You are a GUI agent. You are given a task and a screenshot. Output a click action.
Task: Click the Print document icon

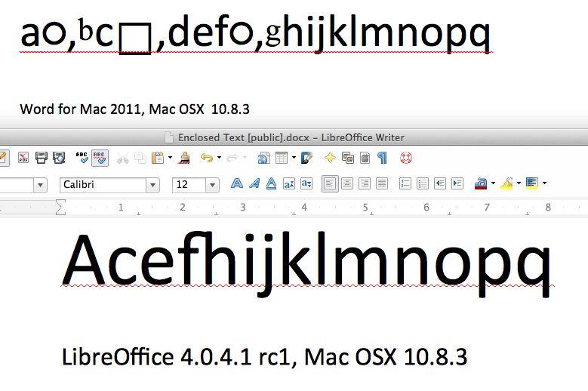[x=42, y=158]
